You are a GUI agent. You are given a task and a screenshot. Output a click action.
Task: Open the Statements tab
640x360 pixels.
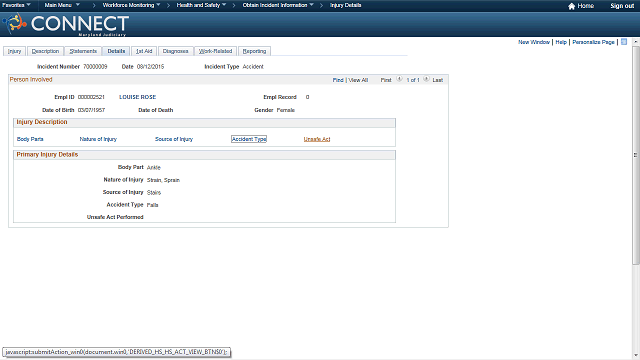pyautogui.click(x=83, y=51)
